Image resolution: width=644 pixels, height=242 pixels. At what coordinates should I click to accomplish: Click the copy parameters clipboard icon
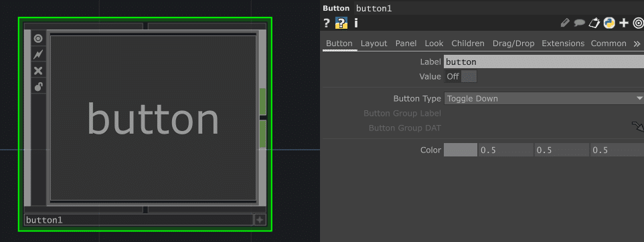[594, 23]
